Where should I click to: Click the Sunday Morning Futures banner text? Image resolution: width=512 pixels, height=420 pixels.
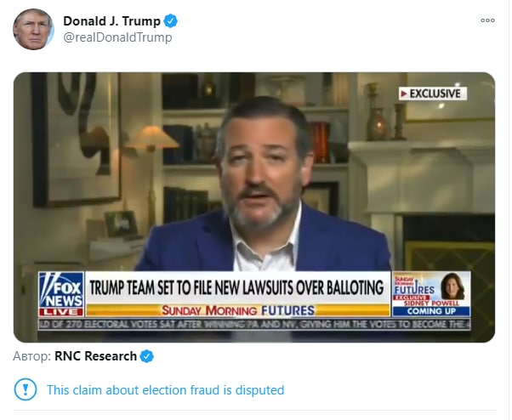coord(238,310)
